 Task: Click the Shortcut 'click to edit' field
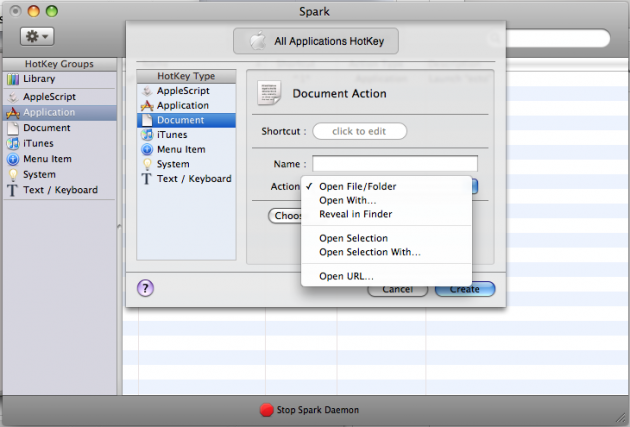(x=360, y=131)
